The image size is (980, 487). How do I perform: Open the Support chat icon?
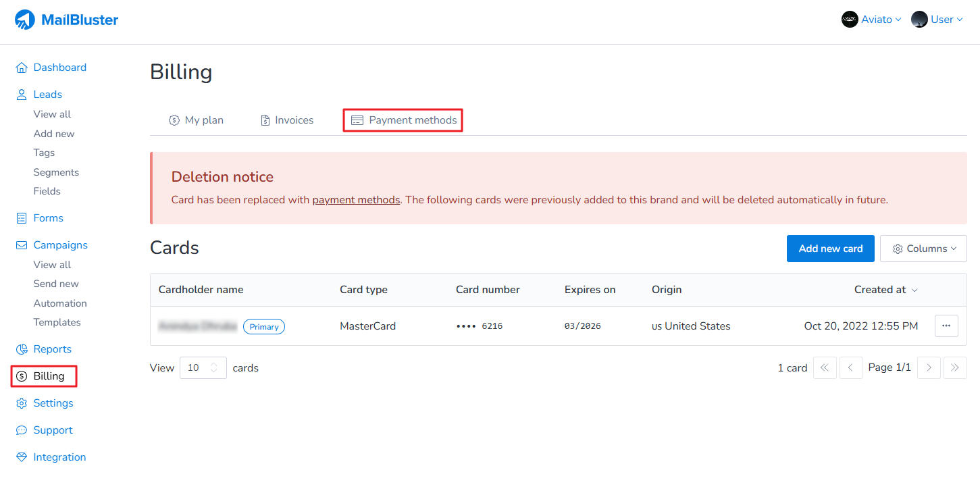tap(22, 430)
